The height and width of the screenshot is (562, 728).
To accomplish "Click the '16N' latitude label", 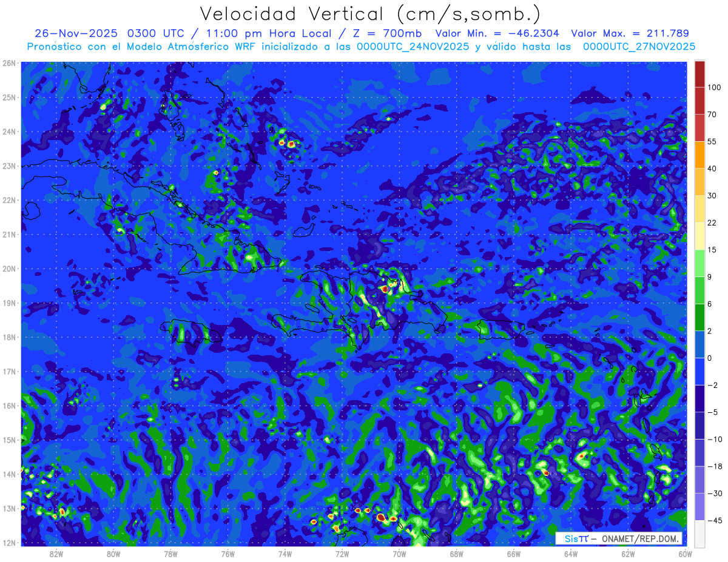I will pos(9,406).
